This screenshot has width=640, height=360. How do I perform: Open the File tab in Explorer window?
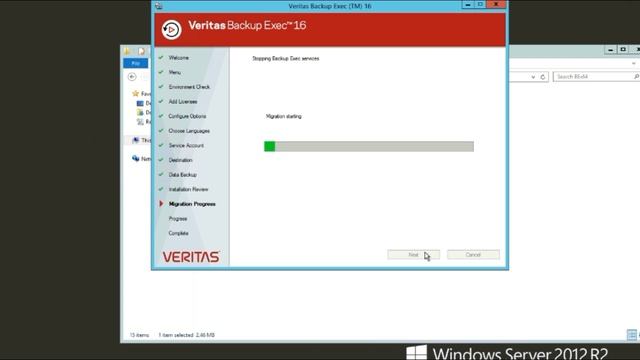(x=136, y=63)
